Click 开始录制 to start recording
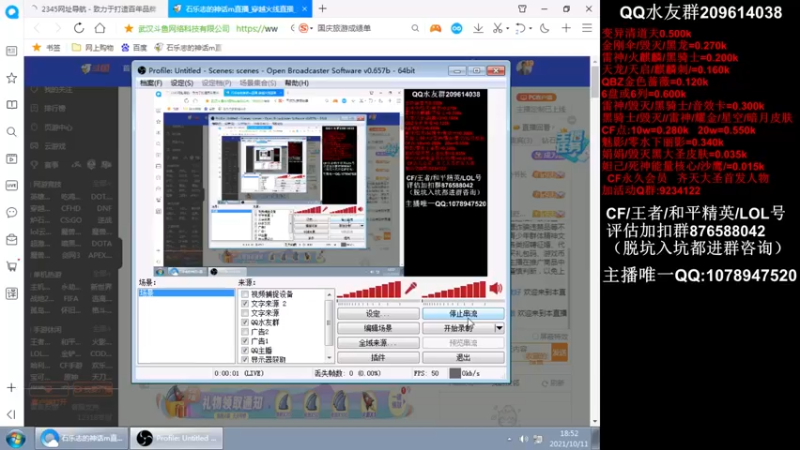Image resolution: width=800 pixels, height=450 pixels. 458,328
